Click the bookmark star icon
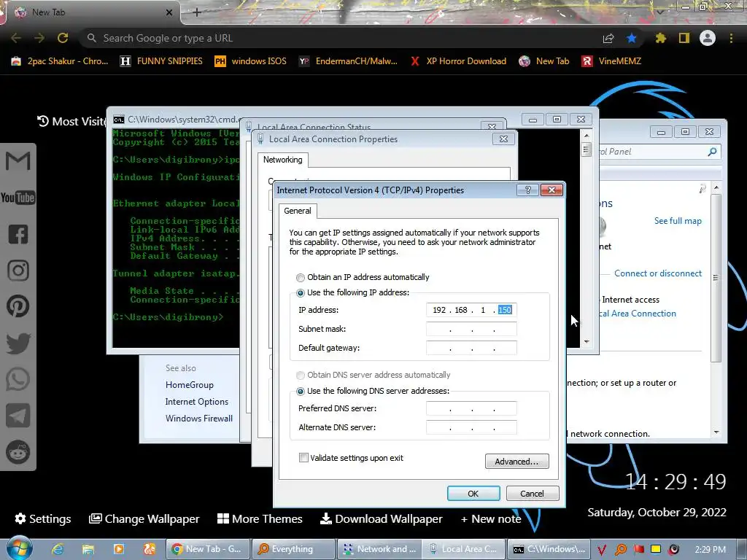This screenshot has width=747, height=560. click(x=632, y=38)
